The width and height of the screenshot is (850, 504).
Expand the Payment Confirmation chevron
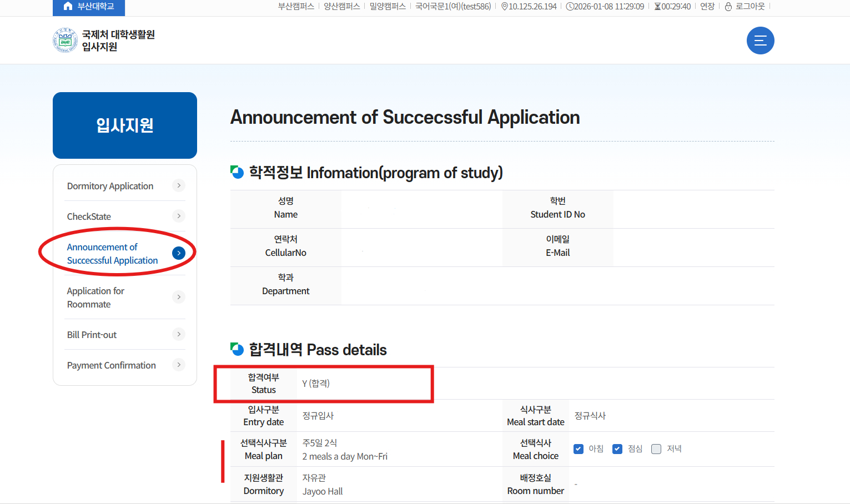pos(179,365)
